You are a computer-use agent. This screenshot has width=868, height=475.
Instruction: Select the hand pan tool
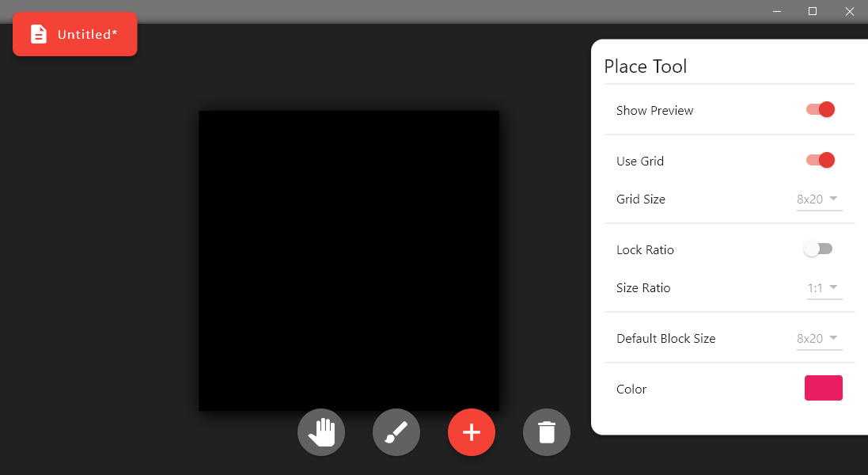(320, 431)
